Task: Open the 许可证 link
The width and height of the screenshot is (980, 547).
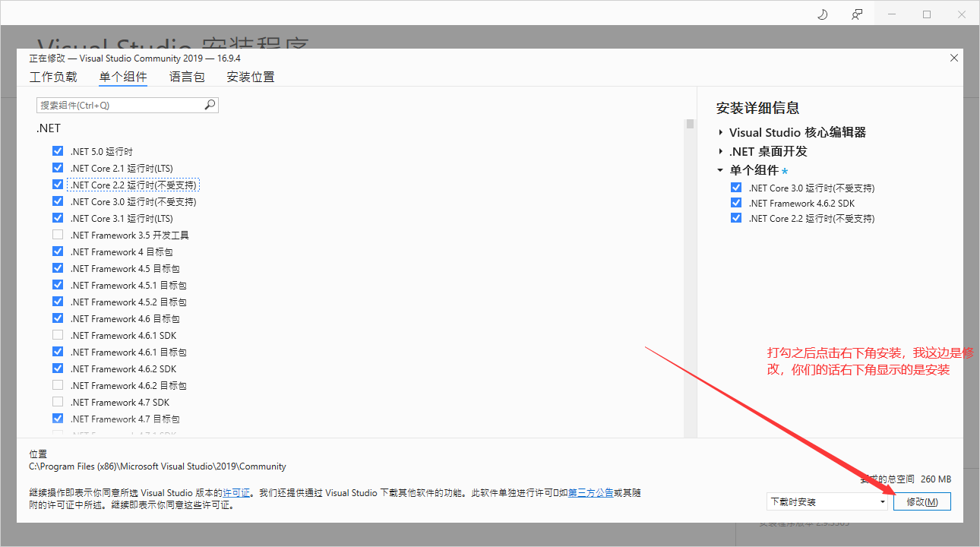Action: click(236, 493)
